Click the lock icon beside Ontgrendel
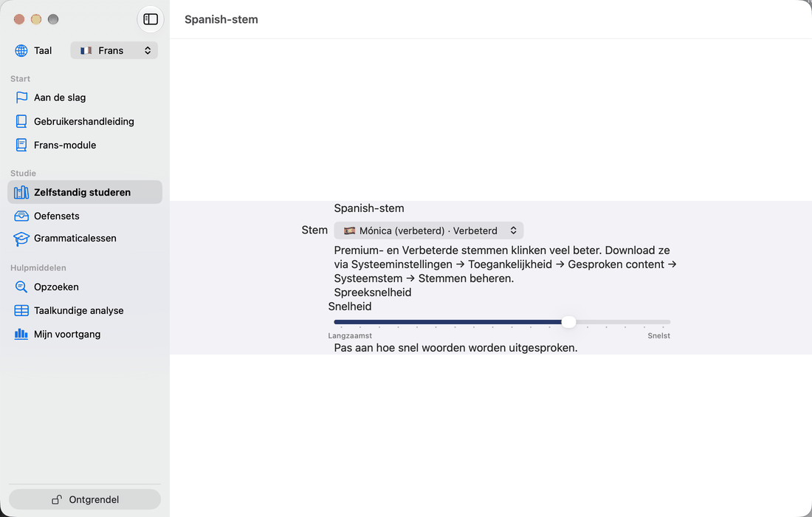Viewport: 812px width, 517px height. click(57, 499)
